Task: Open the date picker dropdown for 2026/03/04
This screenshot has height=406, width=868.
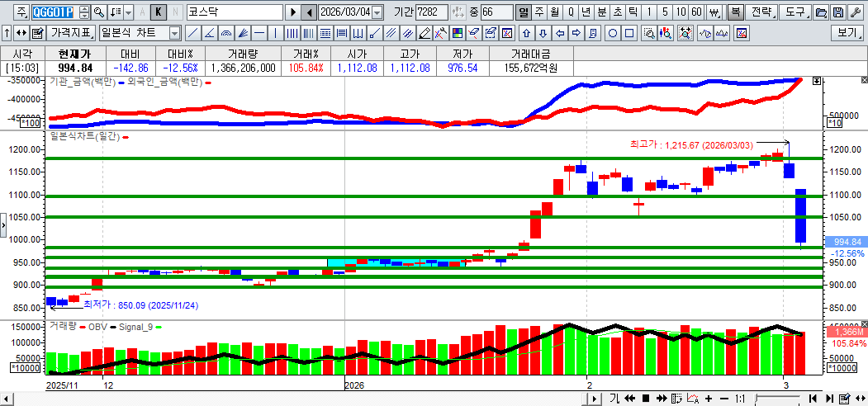Action: 377,12
